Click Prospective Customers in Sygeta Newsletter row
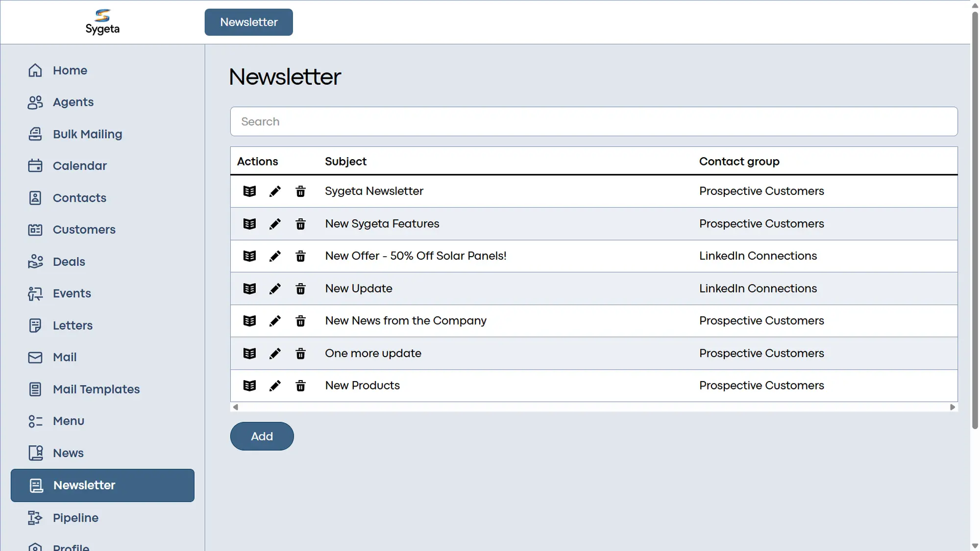The height and width of the screenshot is (551, 980). point(761,191)
